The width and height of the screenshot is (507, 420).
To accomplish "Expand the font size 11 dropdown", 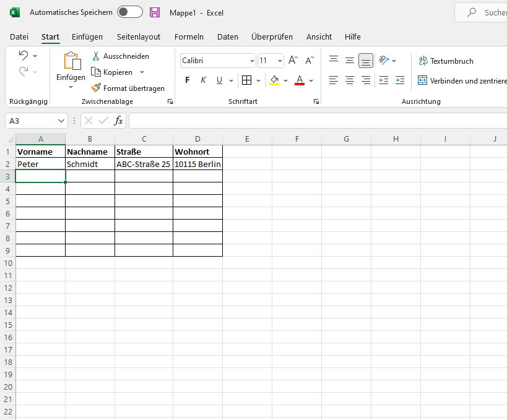I will [x=280, y=61].
